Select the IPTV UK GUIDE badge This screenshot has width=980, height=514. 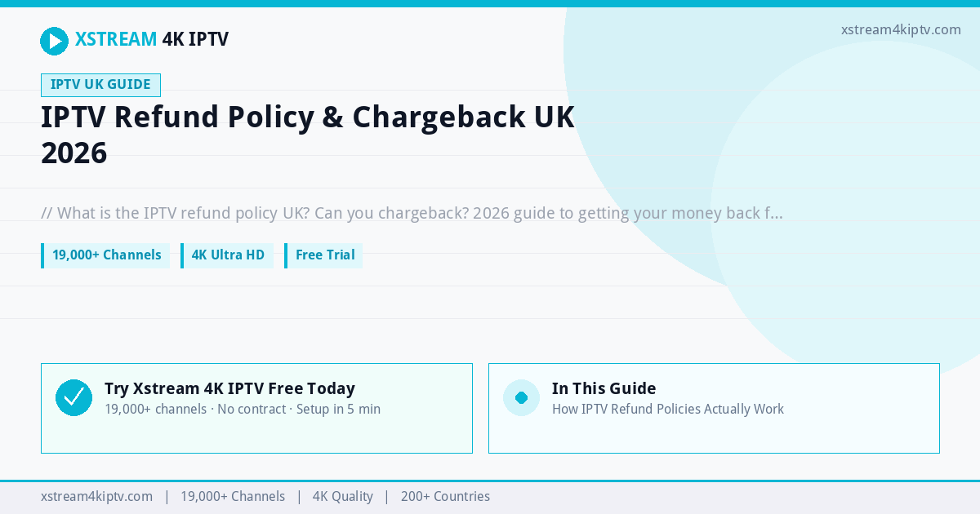click(x=100, y=85)
